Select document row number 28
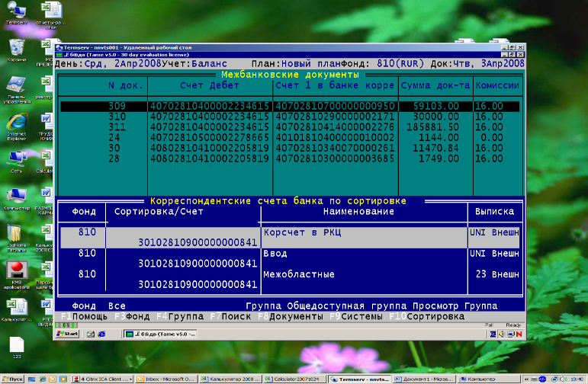 (290, 158)
